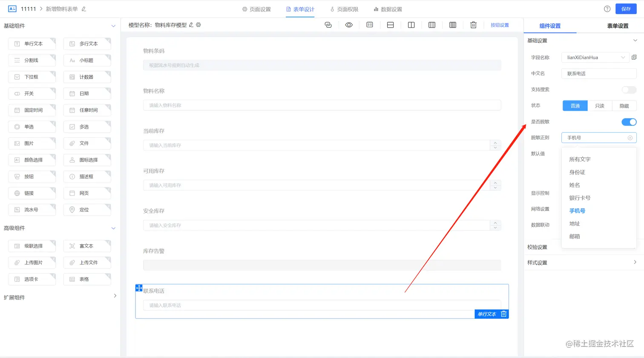The width and height of the screenshot is (644, 358).
Task: Click the 保存 button
Action: point(626,9)
